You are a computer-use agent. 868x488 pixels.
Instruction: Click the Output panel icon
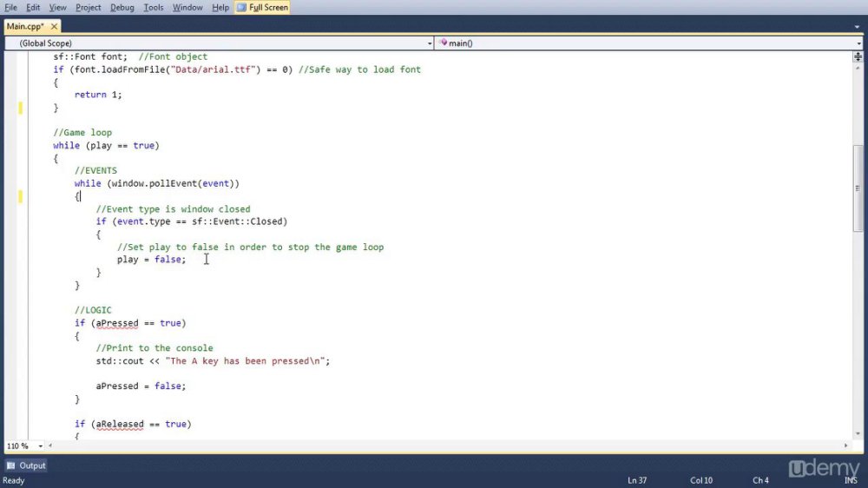pos(11,465)
